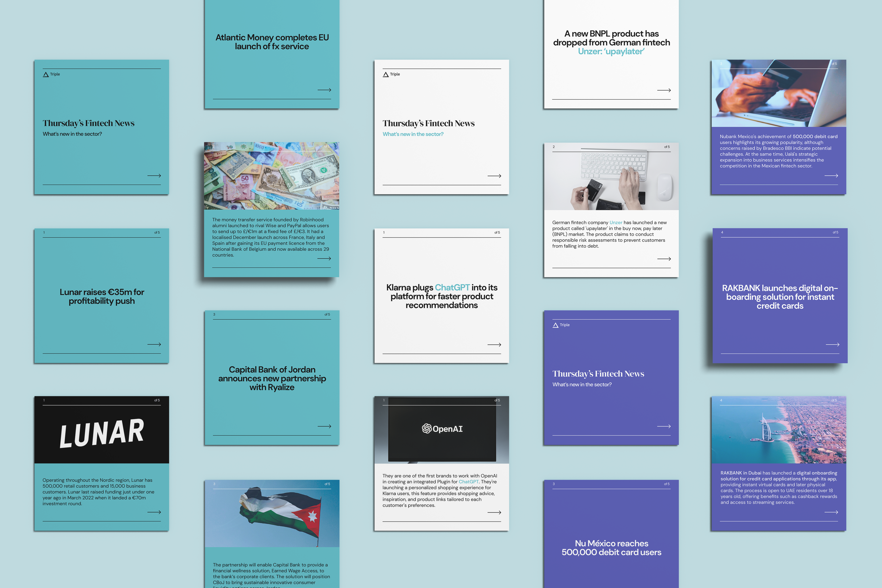882x588 pixels.
Task: Click 'Atlantic Money completes EU launch of fx service'
Action: [272, 42]
